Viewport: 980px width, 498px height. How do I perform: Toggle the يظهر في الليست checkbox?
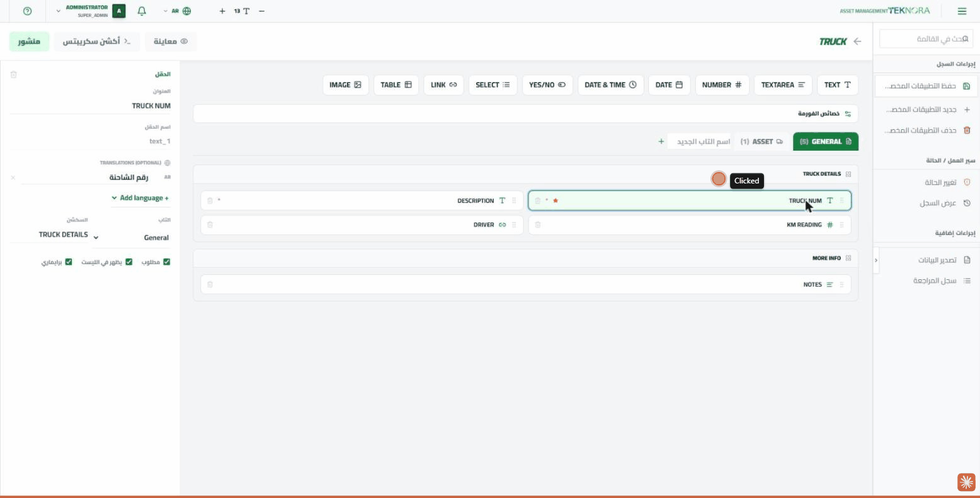pyautogui.click(x=129, y=262)
